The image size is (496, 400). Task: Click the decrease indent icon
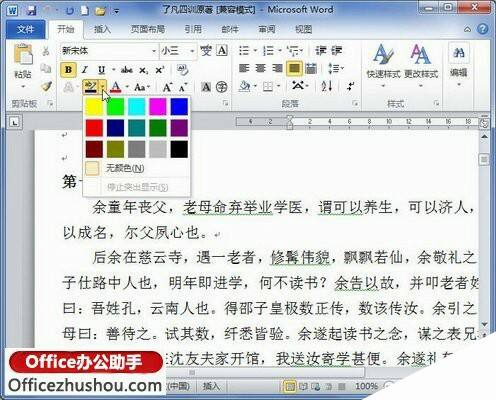point(321,51)
